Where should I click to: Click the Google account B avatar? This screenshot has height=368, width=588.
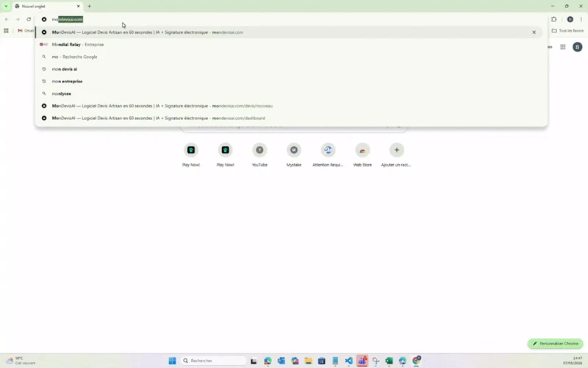(578, 47)
